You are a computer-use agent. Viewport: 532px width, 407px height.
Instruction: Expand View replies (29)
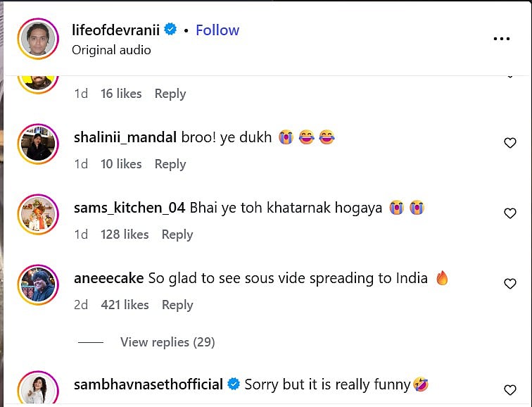pyautogui.click(x=167, y=342)
